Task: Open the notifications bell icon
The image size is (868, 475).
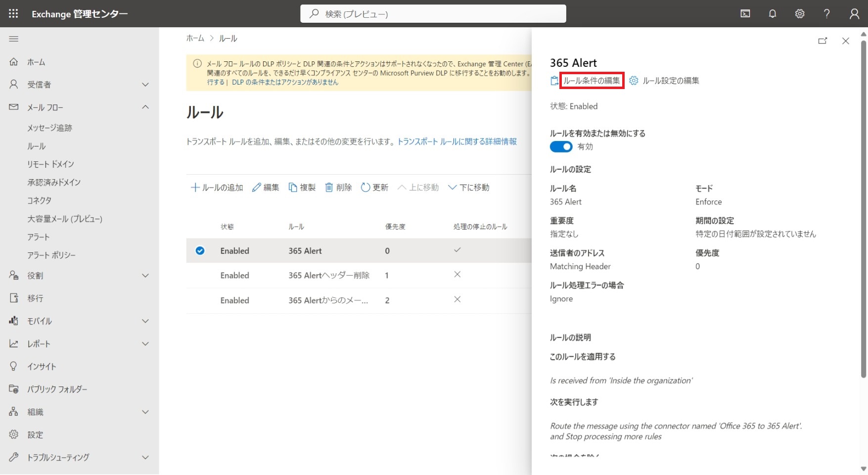Action: [772, 14]
